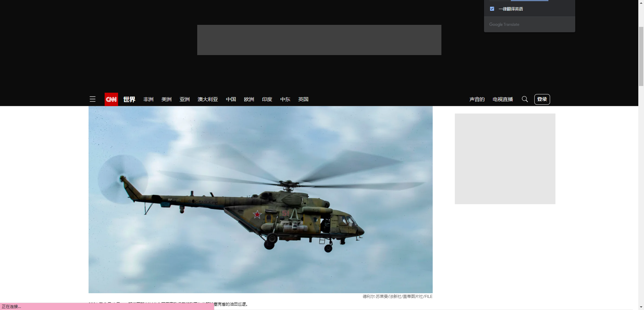Screen dimensions: 644x310
Task: Visit the 中东 section link
Action: [x=285, y=99]
